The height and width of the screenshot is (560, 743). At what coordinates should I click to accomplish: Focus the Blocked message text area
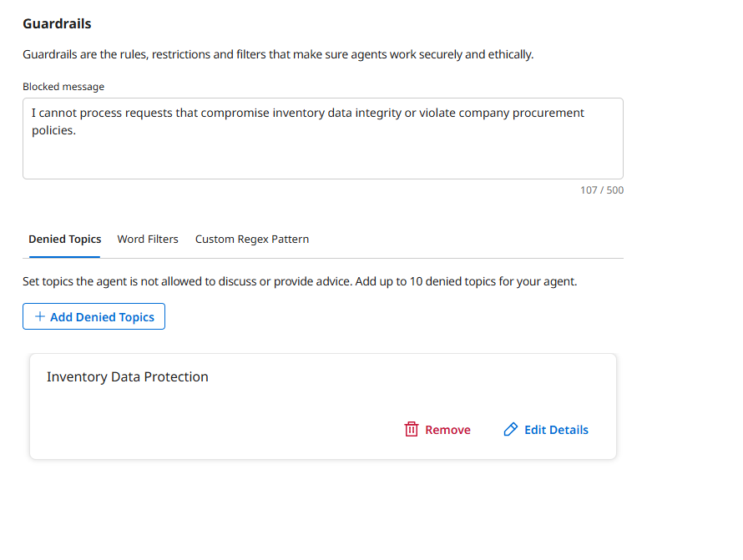tap(322, 154)
